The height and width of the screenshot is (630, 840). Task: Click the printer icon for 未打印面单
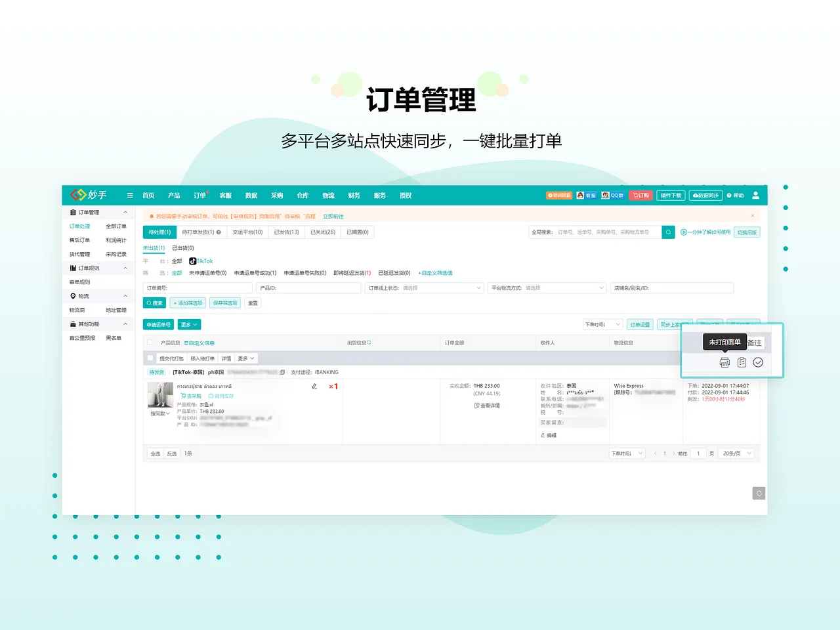[x=724, y=362]
